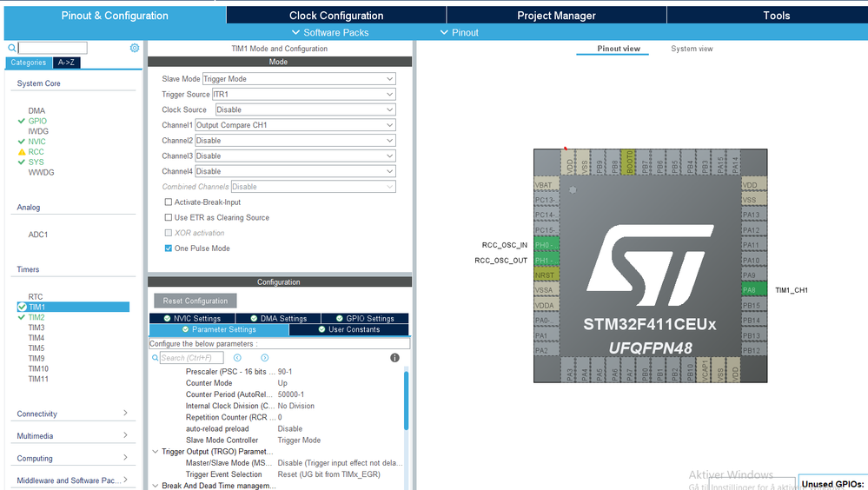Switch to the Clock Configuration tab
The height and width of the screenshot is (490, 868).
(336, 16)
